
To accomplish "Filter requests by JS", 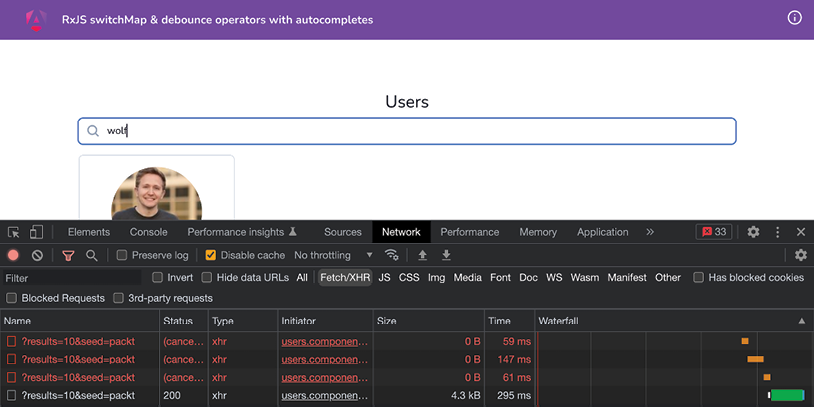I will click(384, 278).
